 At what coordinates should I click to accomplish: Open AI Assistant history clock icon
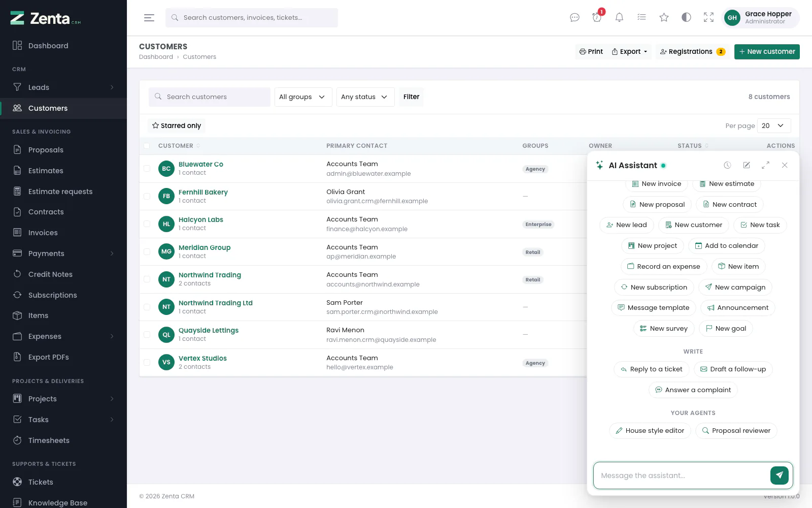(x=727, y=165)
